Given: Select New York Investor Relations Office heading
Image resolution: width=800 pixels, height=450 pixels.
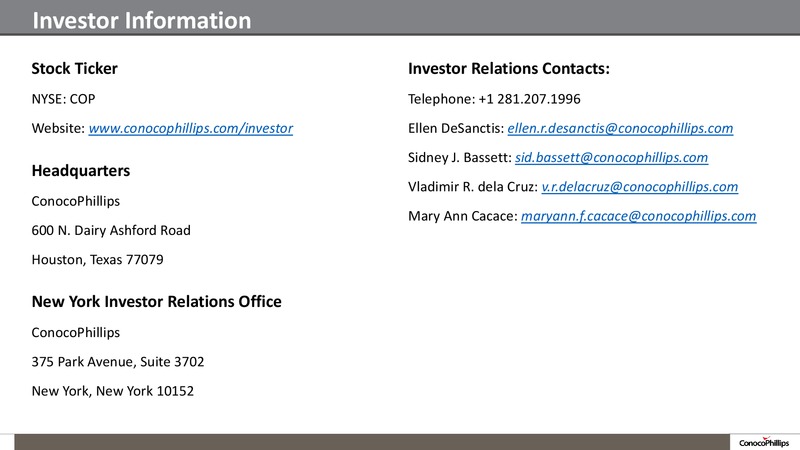Looking at the screenshot, I should pyautogui.click(x=156, y=302).
